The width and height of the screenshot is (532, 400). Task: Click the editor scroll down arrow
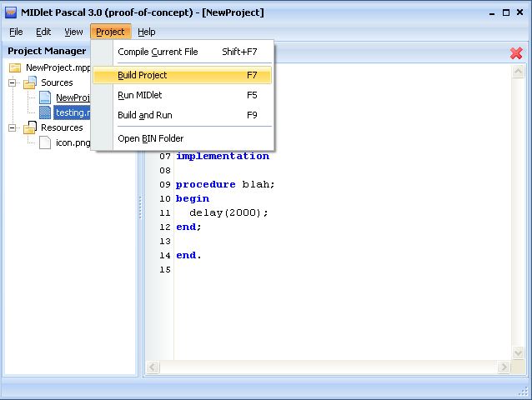tap(518, 352)
